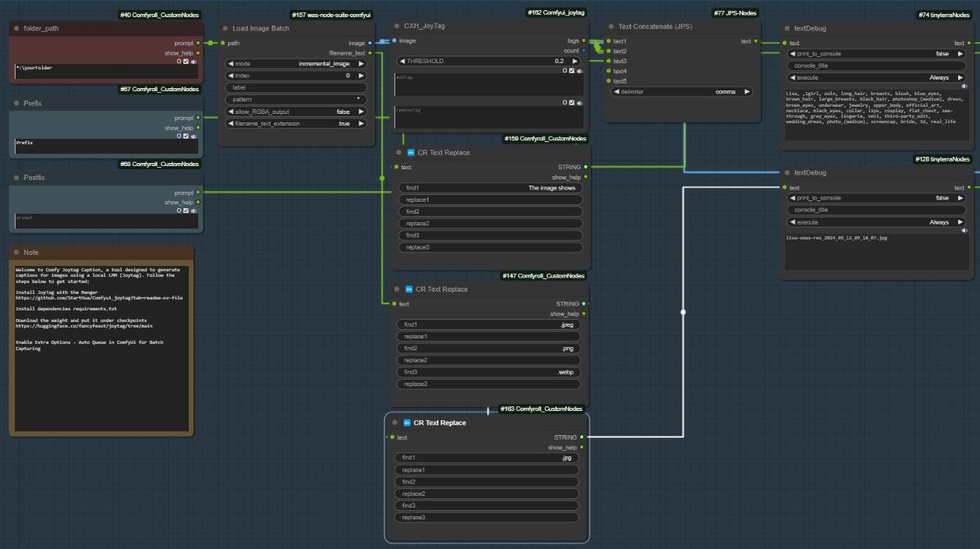Image resolution: width=980 pixels, height=549 pixels.
Task: Click the Text Concatenate (JPS) node title
Action: (655, 27)
